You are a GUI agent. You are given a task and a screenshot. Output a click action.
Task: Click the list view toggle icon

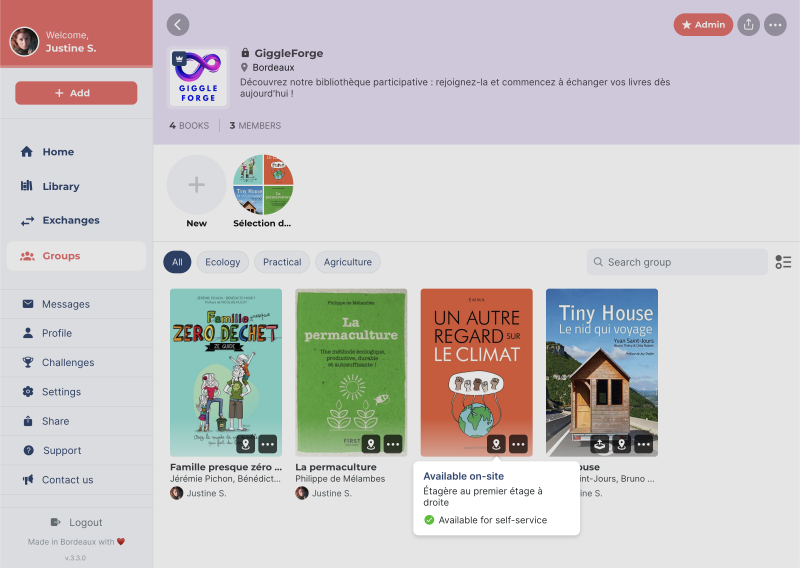[783, 262]
